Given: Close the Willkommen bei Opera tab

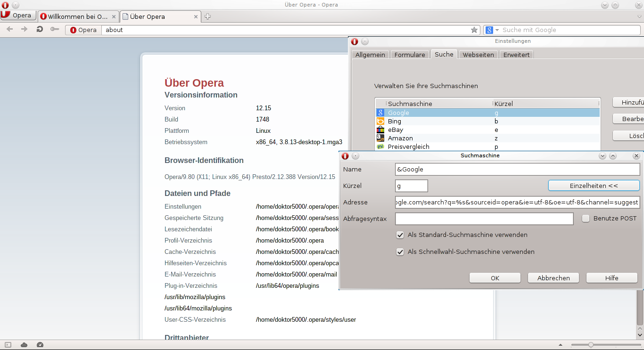Looking at the screenshot, I should (114, 16).
